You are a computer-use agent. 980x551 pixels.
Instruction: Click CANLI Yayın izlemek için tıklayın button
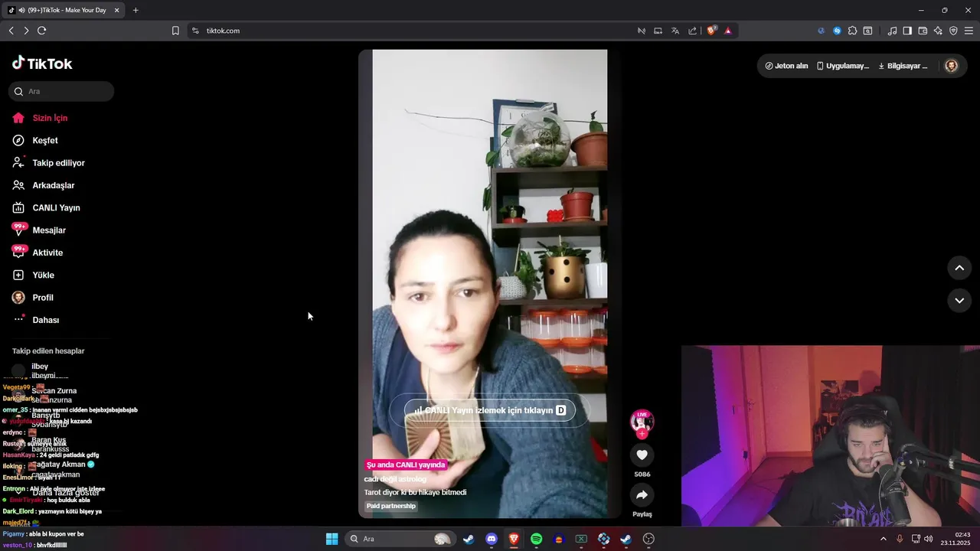(x=490, y=410)
